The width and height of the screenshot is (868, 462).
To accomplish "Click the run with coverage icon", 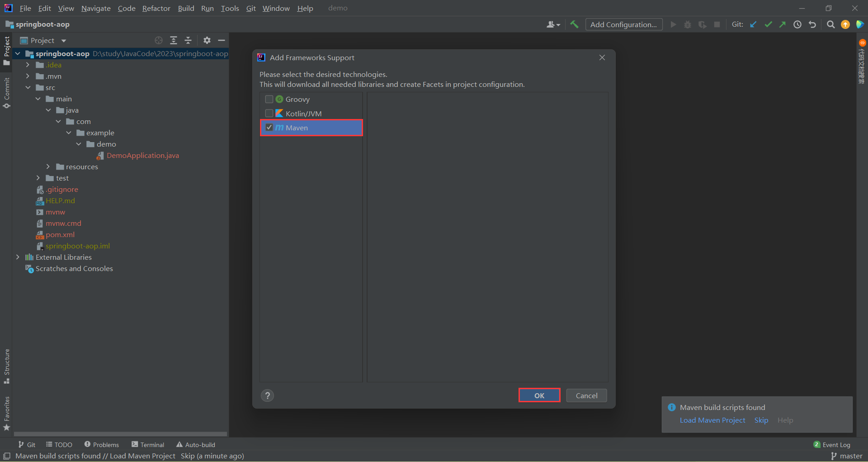I will coord(702,24).
